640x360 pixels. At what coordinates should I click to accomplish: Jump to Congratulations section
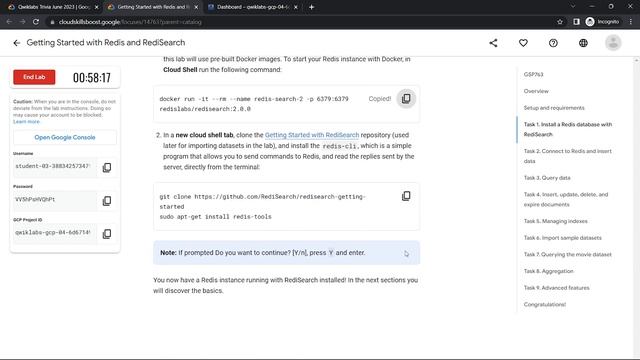pos(544,304)
